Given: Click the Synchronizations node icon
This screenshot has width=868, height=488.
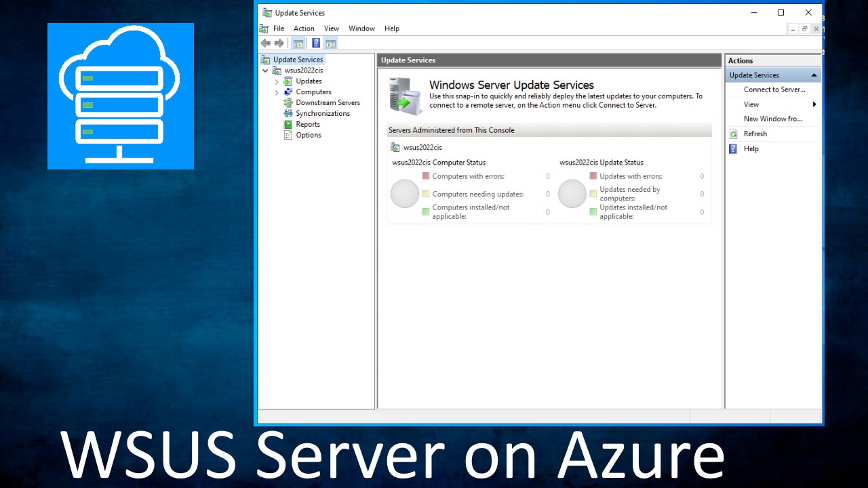Looking at the screenshot, I should pos(288,114).
